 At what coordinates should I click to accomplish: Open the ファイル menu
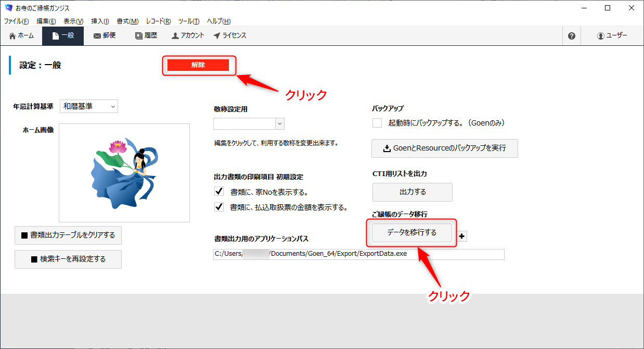tap(16, 21)
